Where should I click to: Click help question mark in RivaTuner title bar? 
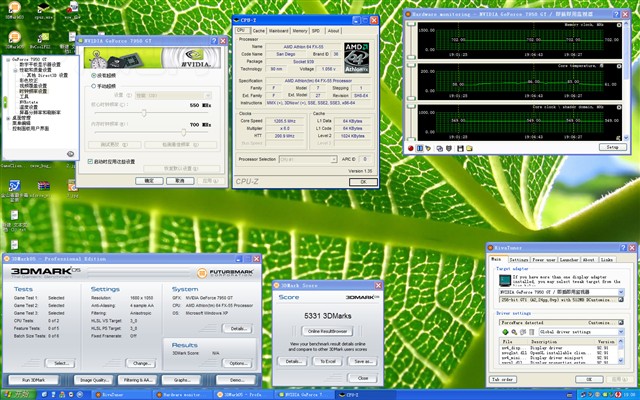[623, 248]
